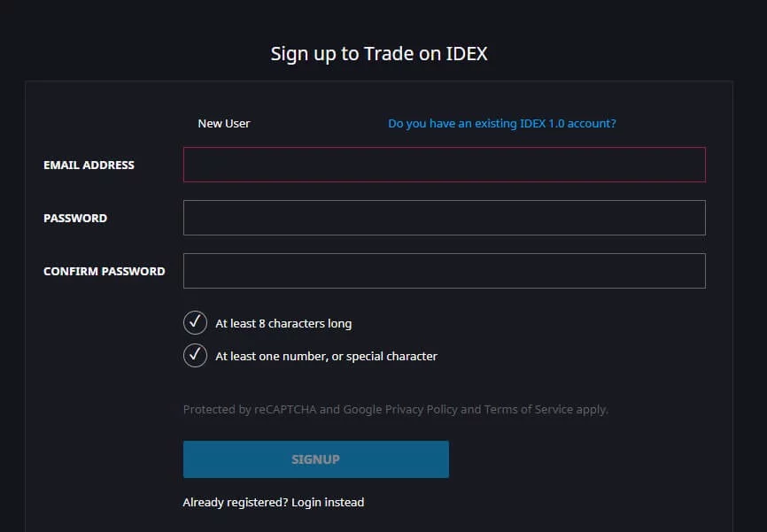767x532 pixels.
Task: Click the 'At least 8 characters long' text
Action: 283,324
